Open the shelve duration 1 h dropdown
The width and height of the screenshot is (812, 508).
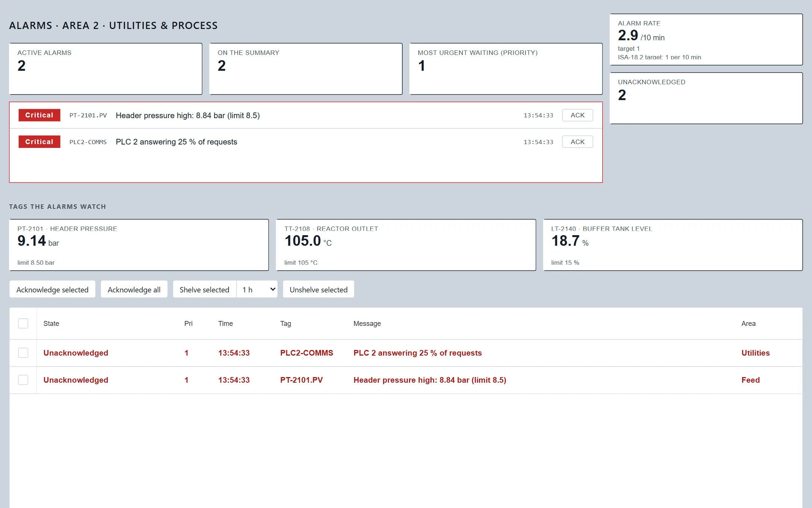point(257,289)
